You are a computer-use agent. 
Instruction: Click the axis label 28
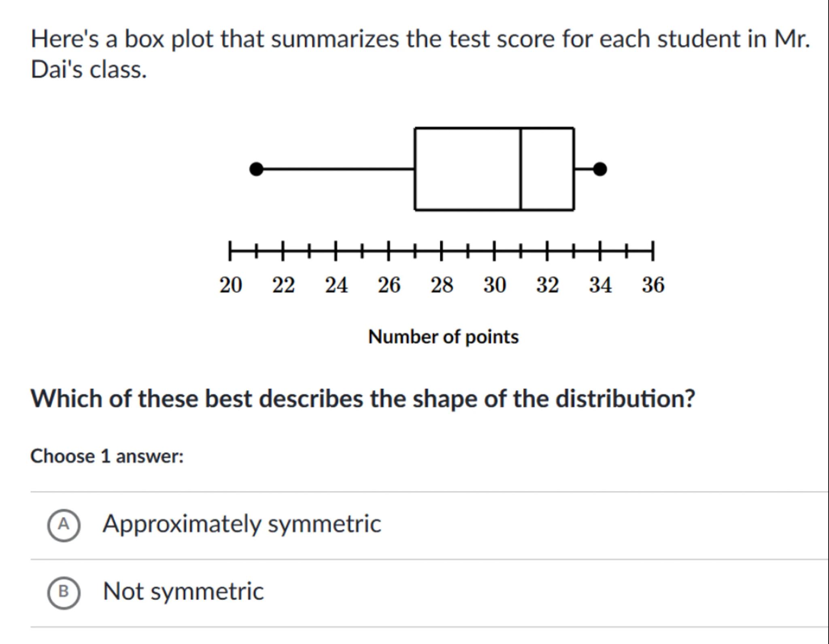tap(442, 285)
